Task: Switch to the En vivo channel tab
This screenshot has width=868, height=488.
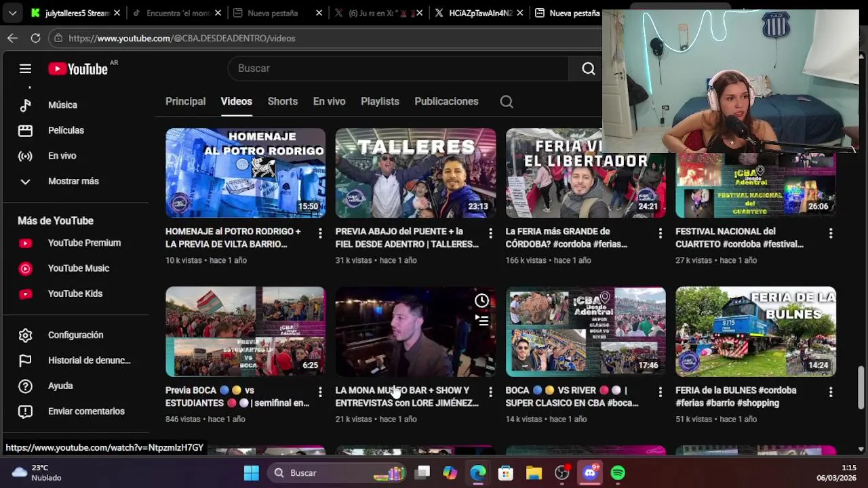Action: pyautogui.click(x=329, y=102)
